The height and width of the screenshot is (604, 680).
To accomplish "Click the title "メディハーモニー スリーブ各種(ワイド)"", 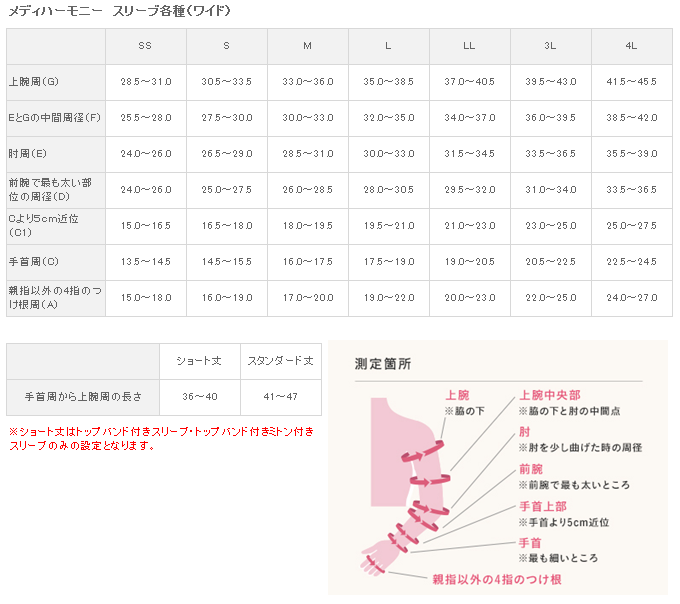I will click(x=119, y=11).
